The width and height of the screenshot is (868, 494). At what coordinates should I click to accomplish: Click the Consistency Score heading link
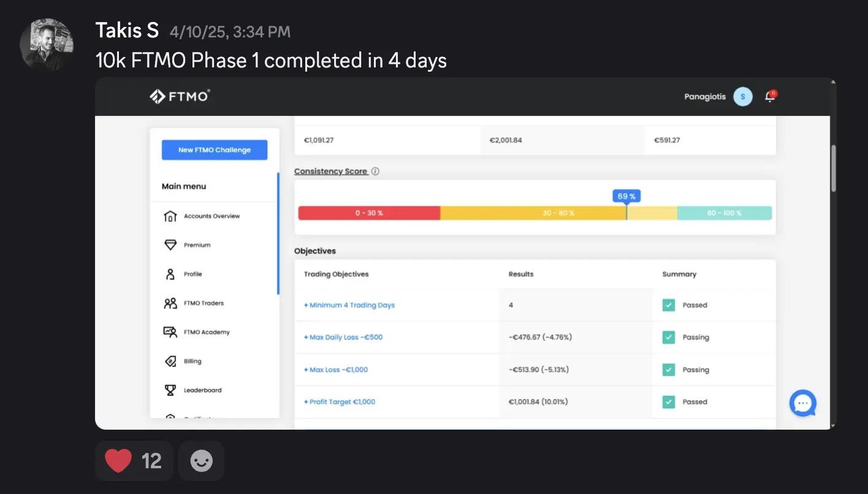[331, 172]
